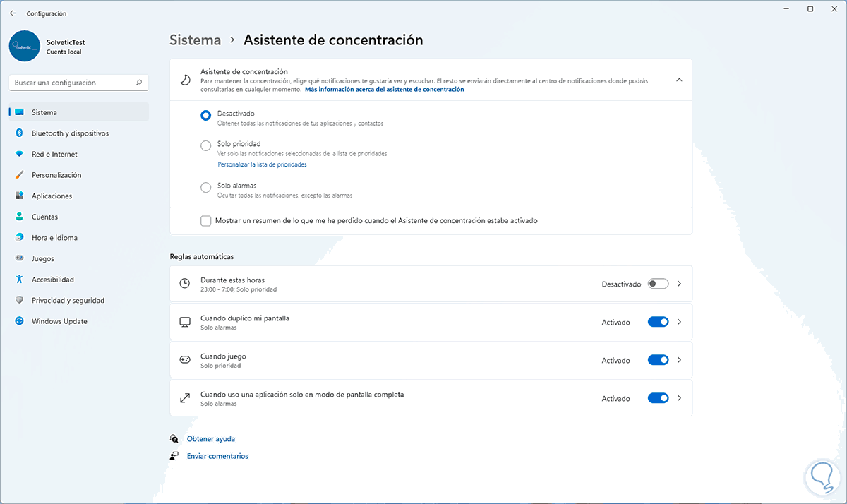Enable the Durante estas horas toggle

click(x=658, y=284)
